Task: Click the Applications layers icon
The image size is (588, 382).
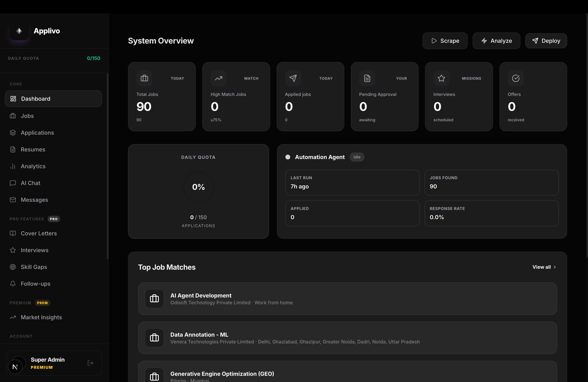Action: point(13,132)
